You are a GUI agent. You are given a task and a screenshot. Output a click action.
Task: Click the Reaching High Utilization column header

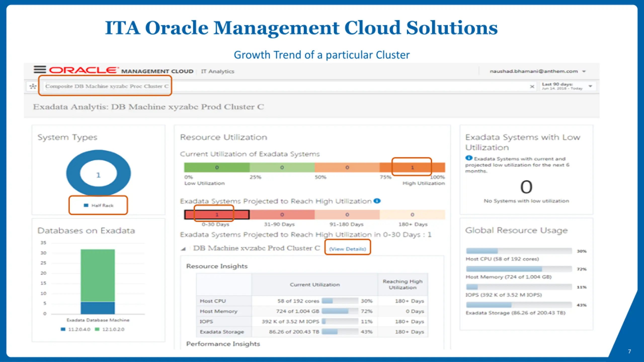403,284
